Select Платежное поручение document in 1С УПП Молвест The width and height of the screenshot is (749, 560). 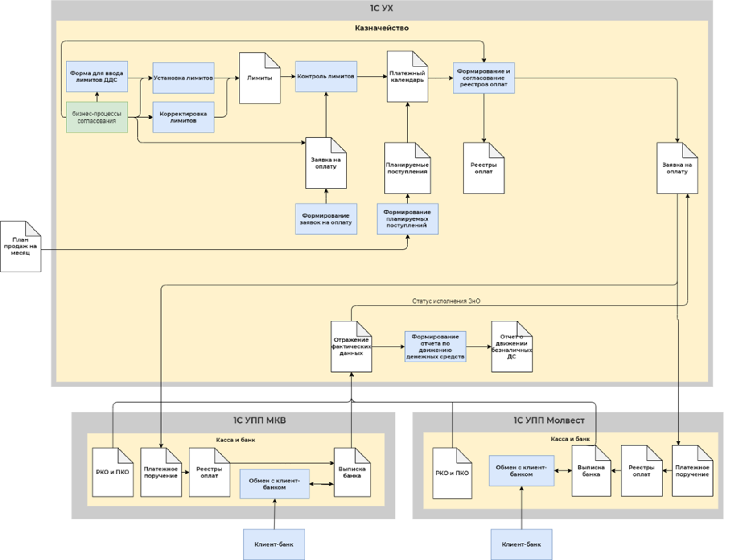click(x=692, y=471)
